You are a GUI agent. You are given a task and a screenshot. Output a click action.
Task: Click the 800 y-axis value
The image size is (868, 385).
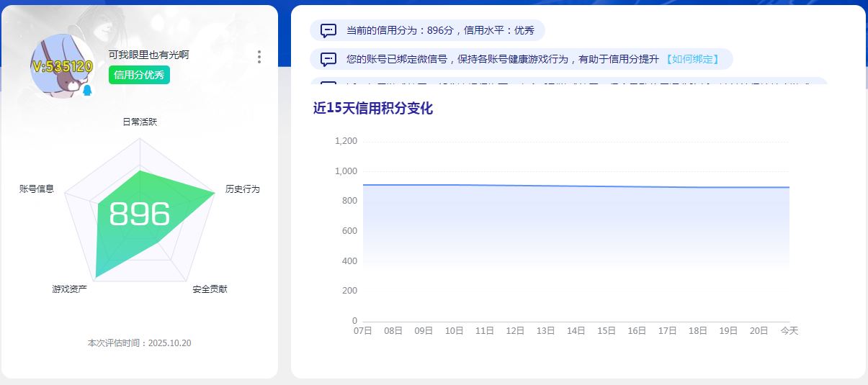point(349,201)
